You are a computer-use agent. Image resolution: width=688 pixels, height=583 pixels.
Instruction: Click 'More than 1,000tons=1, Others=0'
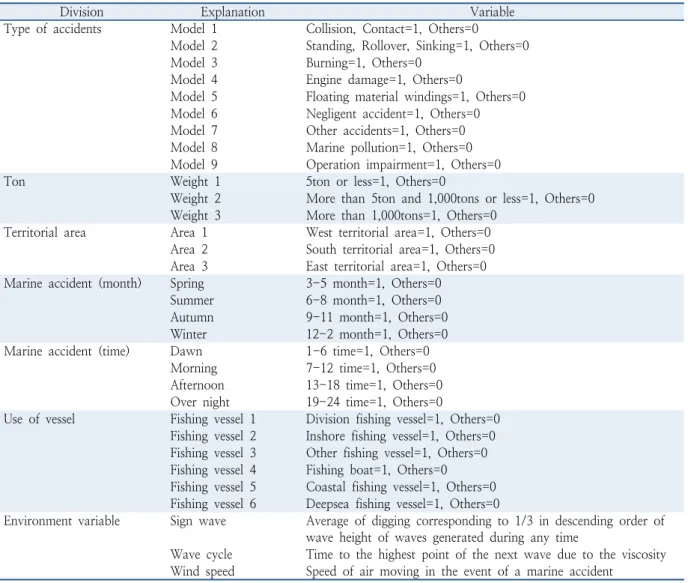[x=401, y=215]
